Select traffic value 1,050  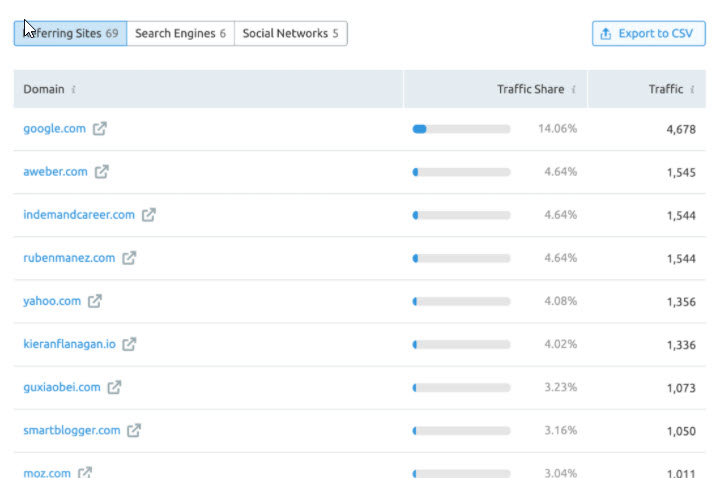click(681, 431)
